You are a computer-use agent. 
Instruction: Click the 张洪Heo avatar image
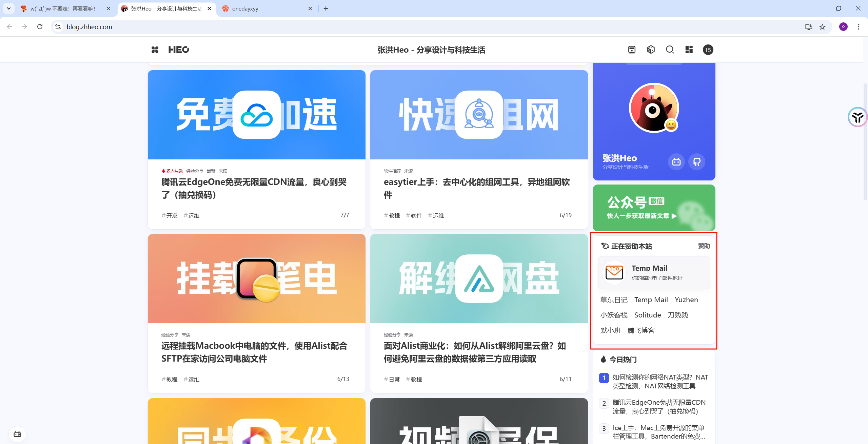[654, 108]
